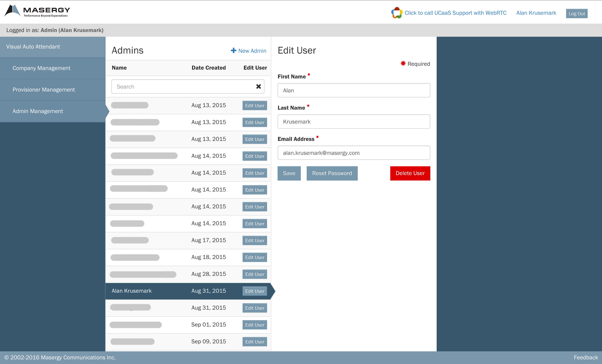Click the Last Name field containing Krusemark

[x=353, y=122]
